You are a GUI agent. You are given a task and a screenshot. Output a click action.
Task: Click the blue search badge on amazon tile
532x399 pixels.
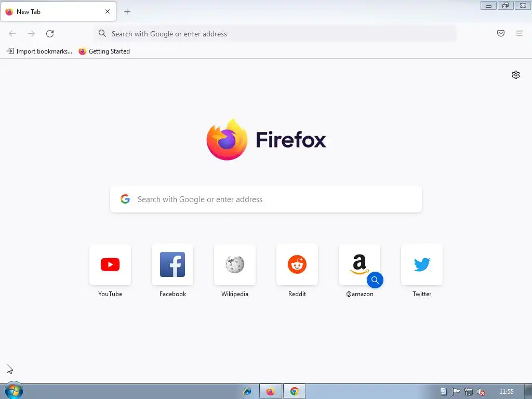375,280
